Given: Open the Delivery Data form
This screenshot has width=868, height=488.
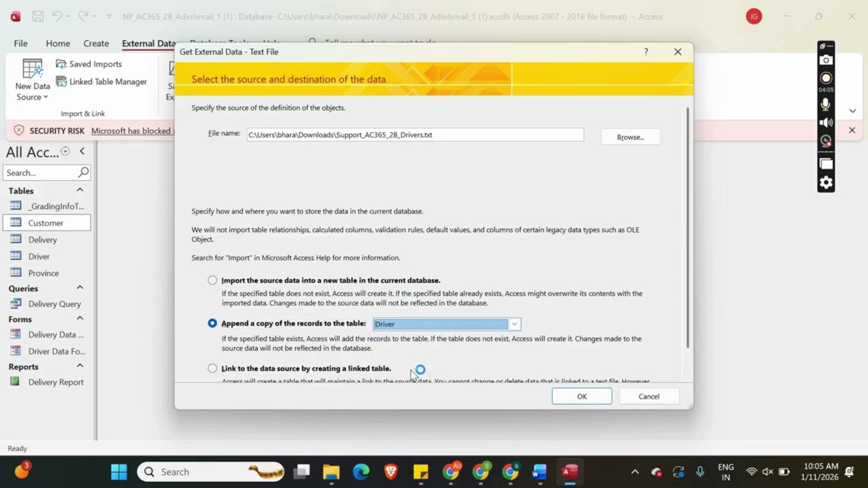Looking at the screenshot, I should [47, 334].
